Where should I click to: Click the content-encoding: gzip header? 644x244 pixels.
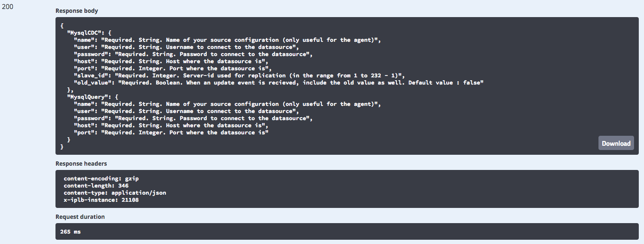coord(101,178)
